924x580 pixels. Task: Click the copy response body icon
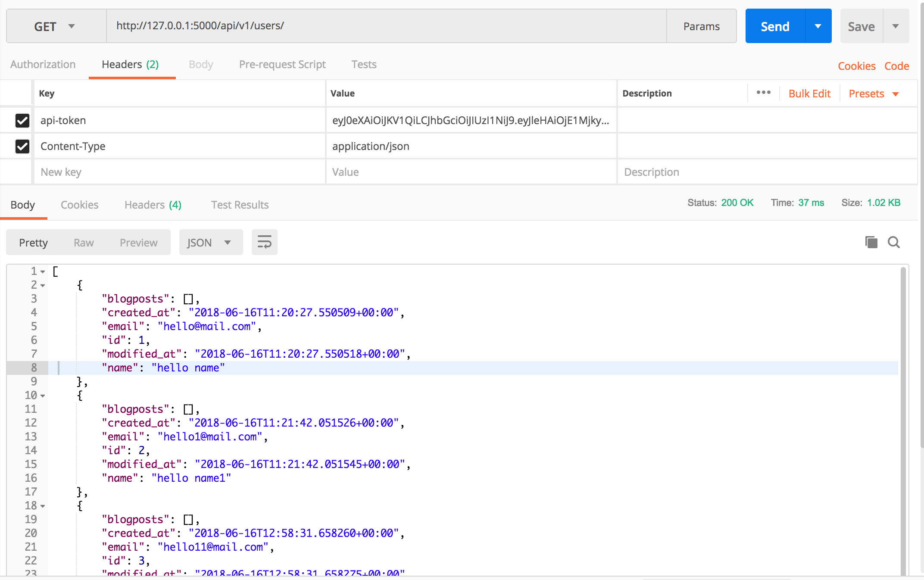pos(871,242)
